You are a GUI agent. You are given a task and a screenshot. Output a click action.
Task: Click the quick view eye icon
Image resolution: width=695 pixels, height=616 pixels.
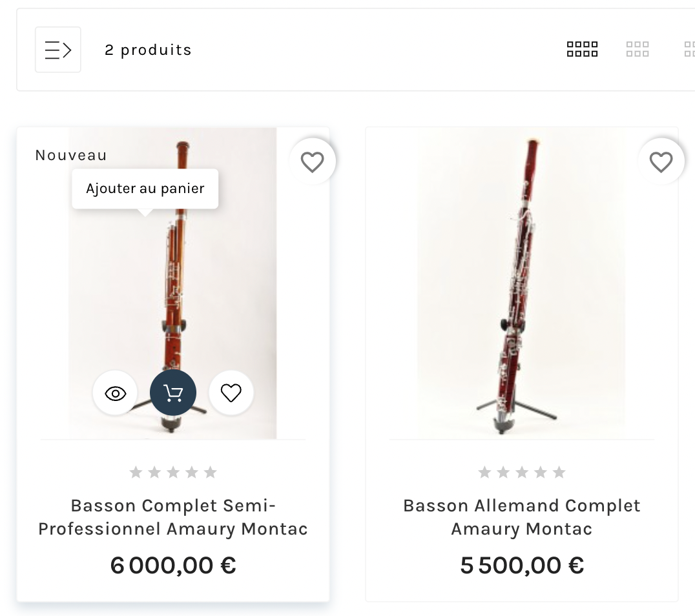tap(116, 393)
